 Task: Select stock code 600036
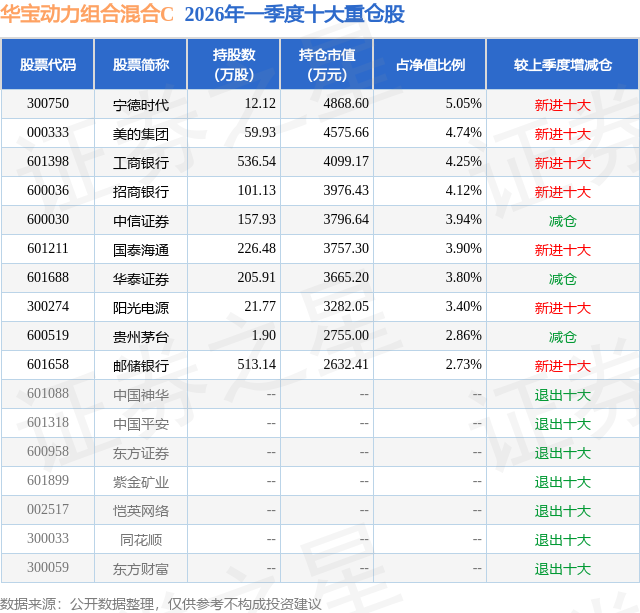pyautogui.click(x=48, y=191)
